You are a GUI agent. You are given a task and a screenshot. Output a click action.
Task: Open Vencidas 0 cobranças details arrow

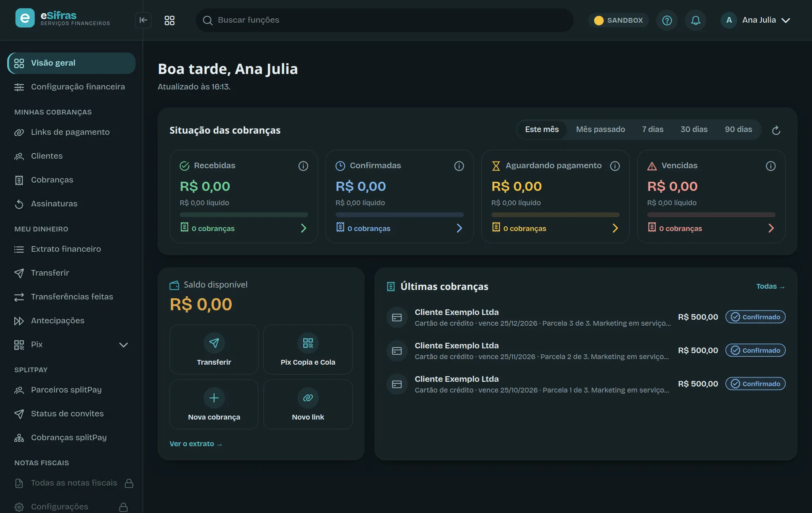(x=771, y=228)
